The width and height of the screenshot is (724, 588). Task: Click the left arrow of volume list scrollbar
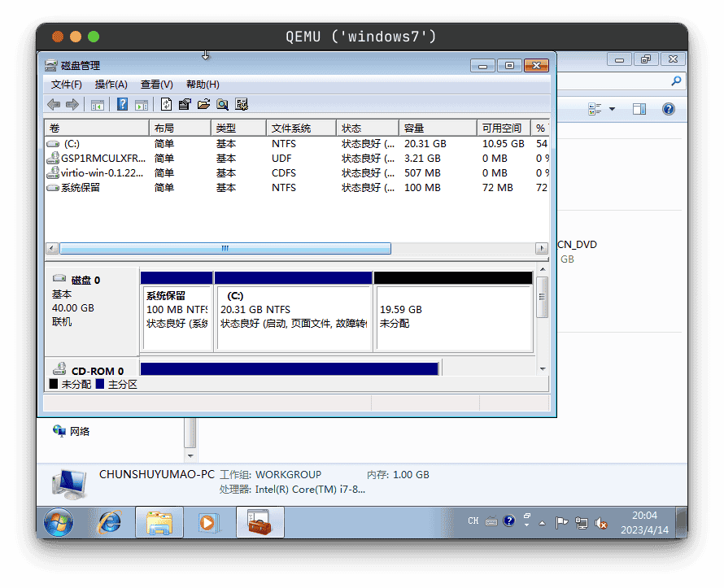coord(52,249)
